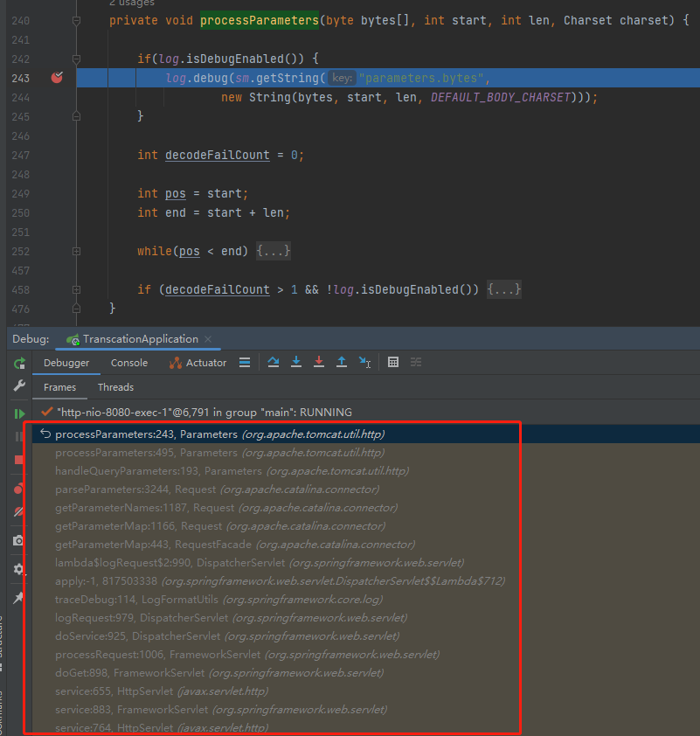
Task: Click the Rerun TranscationApplication icon
Action: pyautogui.click(x=19, y=363)
